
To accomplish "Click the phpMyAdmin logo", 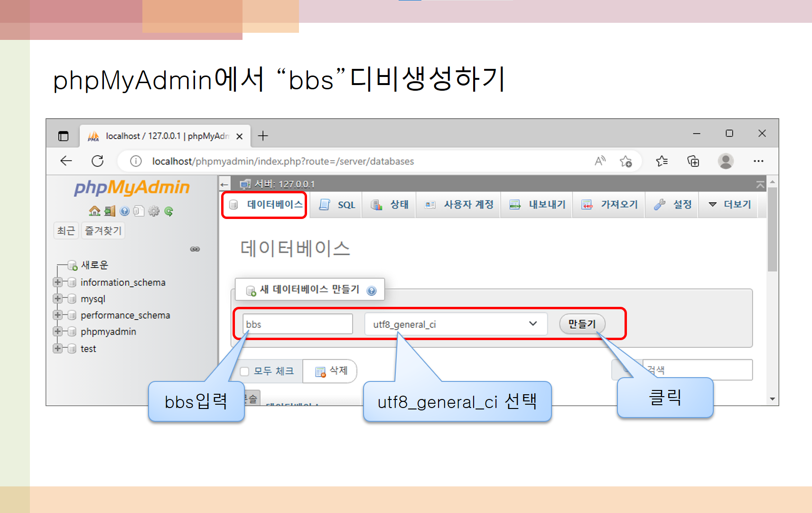I will pos(132,187).
